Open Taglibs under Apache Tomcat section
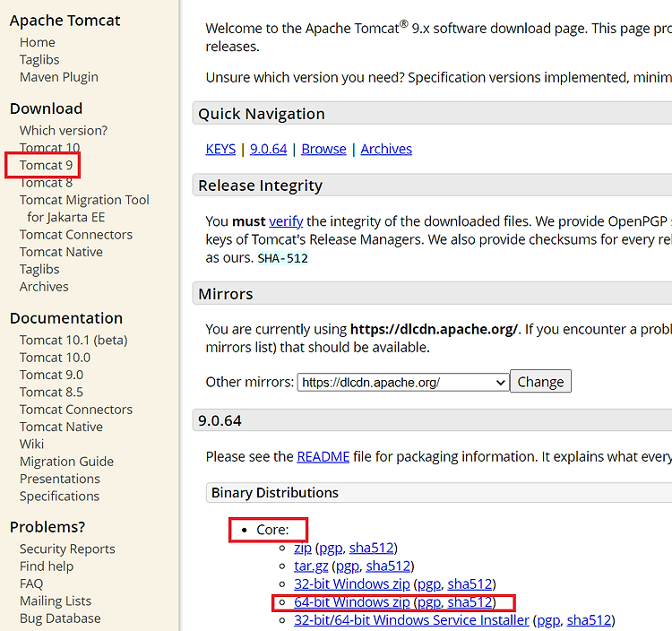The image size is (672, 631). (x=39, y=59)
